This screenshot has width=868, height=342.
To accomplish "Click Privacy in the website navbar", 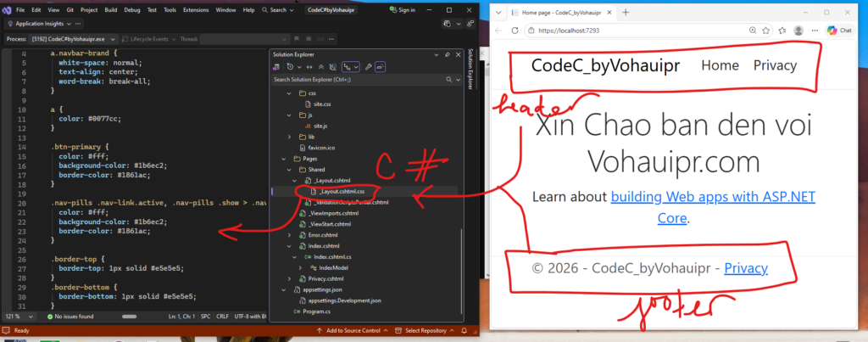I will pyautogui.click(x=775, y=65).
